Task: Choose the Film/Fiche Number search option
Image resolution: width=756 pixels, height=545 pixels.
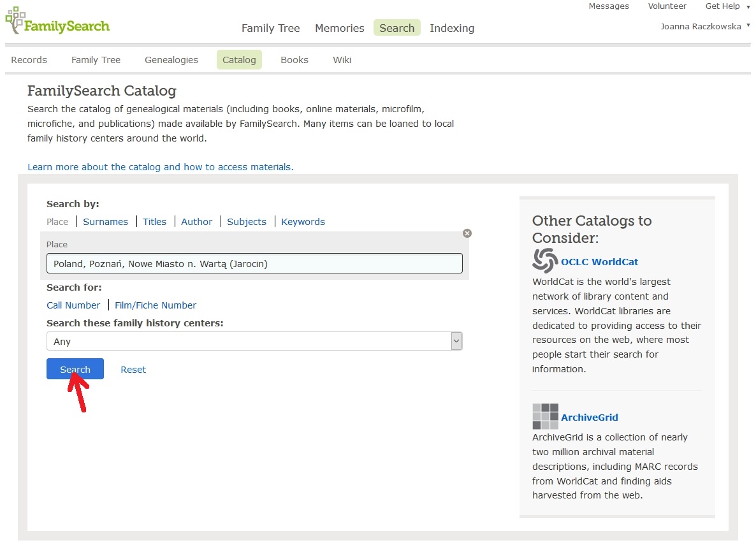Action: [x=156, y=305]
